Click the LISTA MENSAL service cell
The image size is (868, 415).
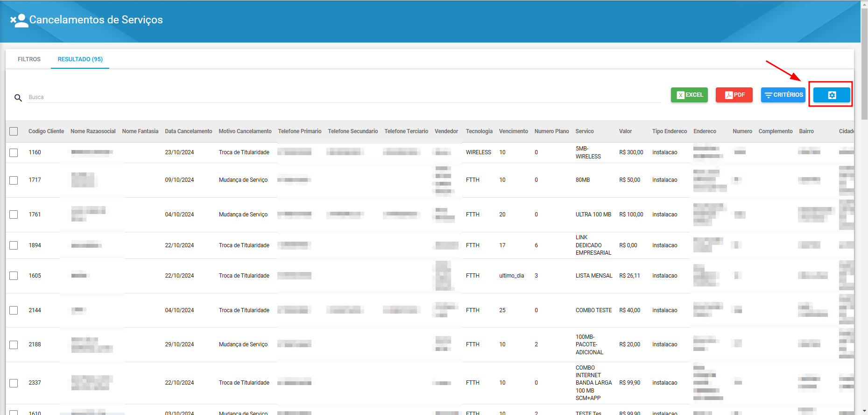pyautogui.click(x=594, y=276)
